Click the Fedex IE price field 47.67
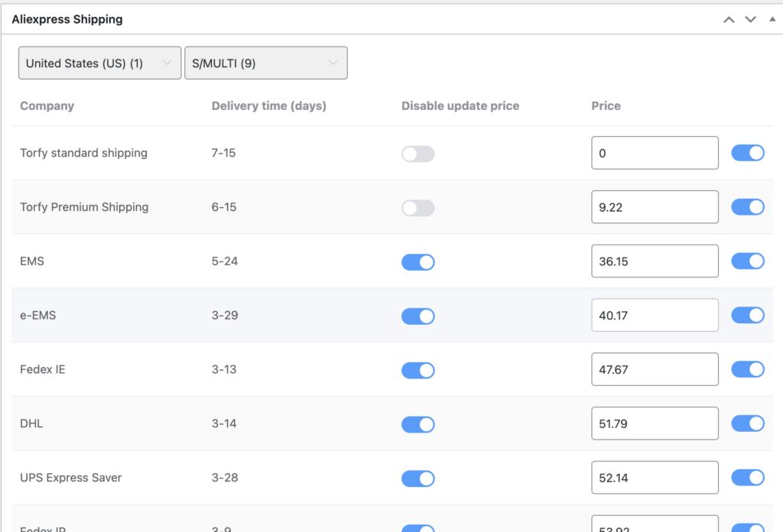Image resolution: width=783 pixels, height=532 pixels. tap(655, 369)
